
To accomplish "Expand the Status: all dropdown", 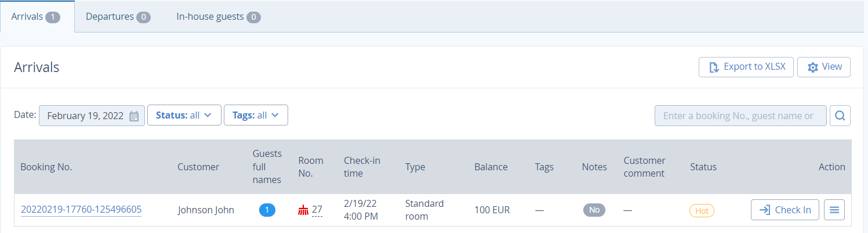I will 184,115.
